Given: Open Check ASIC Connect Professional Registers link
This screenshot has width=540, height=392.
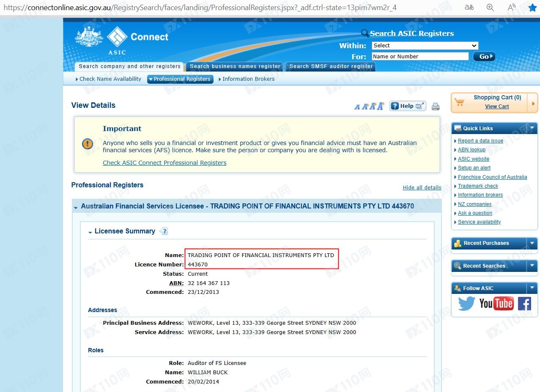Looking at the screenshot, I should click(x=164, y=163).
